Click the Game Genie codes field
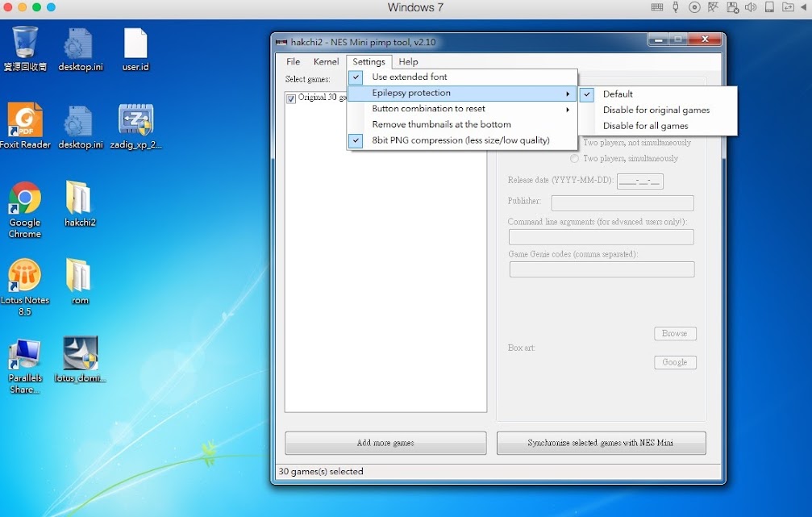 (602, 269)
